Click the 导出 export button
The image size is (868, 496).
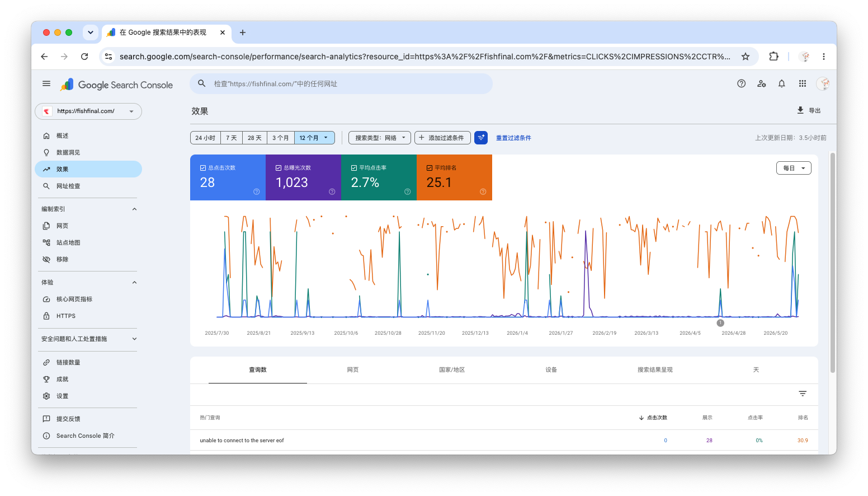tap(809, 110)
